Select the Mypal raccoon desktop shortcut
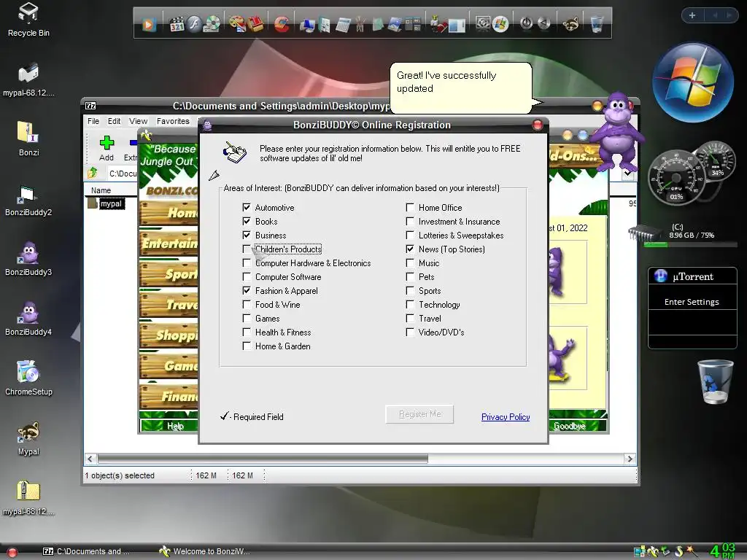 point(28,438)
